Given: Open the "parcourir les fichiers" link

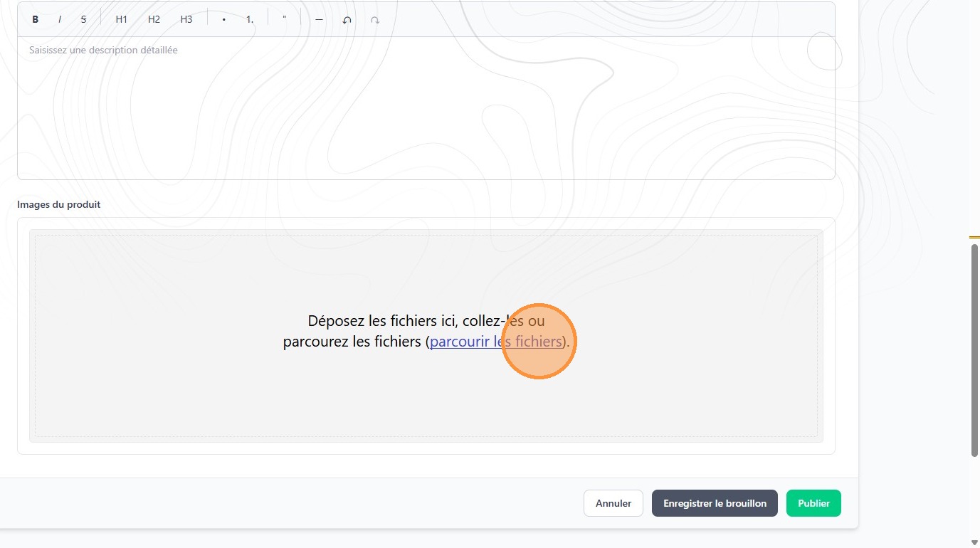Looking at the screenshot, I should pos(496,342).
